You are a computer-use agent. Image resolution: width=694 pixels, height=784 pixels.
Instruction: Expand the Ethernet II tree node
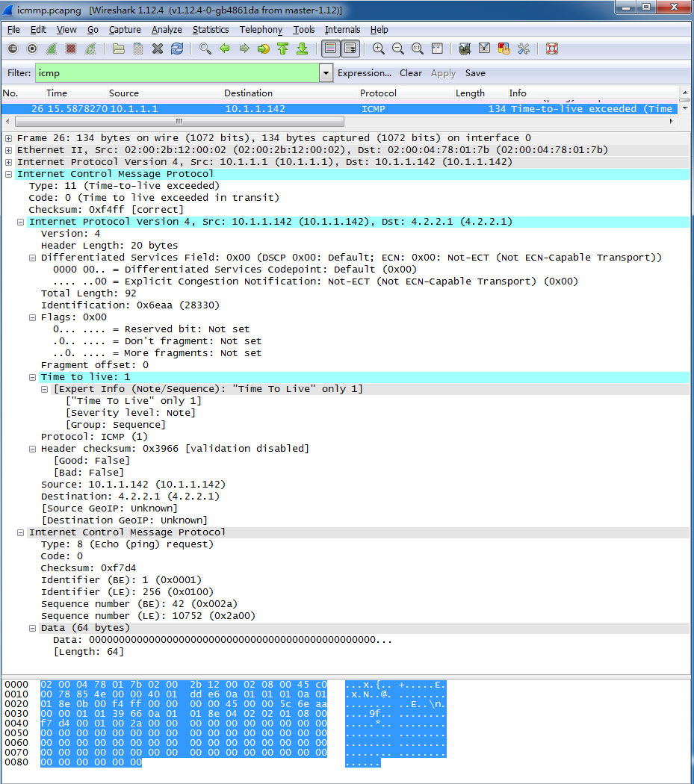pos(8,150)
